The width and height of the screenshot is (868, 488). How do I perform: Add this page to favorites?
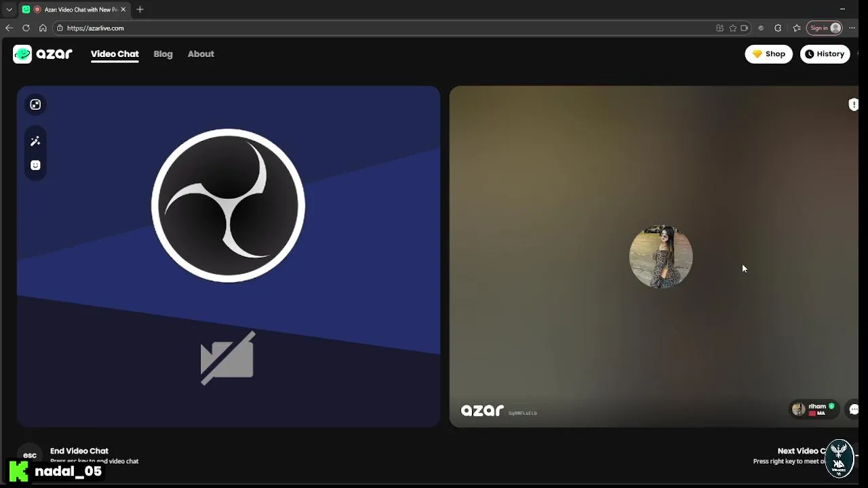(732, 28)
